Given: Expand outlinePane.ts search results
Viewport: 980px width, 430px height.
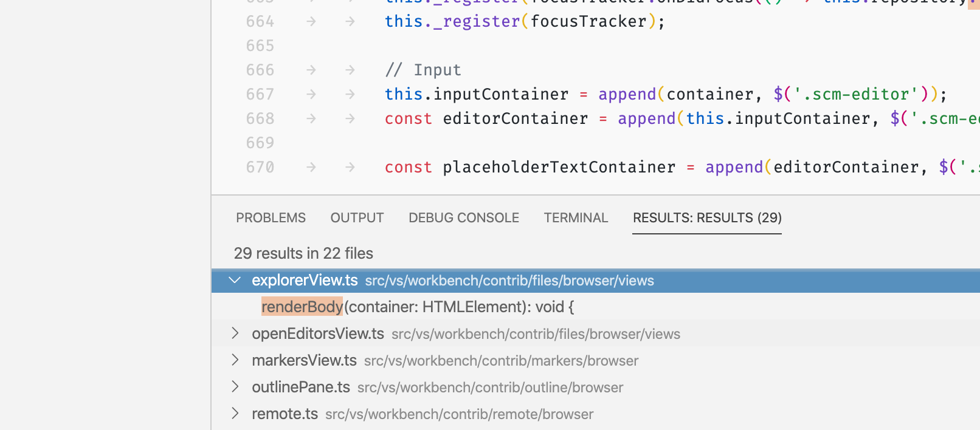Looking at the screenshot, I should pyautogui.click(x=235, y=387).
